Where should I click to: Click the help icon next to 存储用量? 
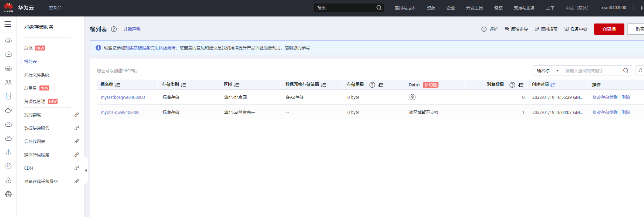[372, 85]
